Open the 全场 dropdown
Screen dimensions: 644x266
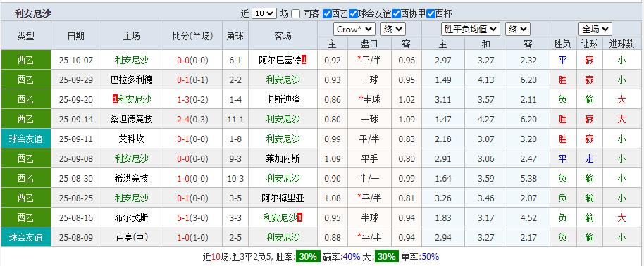point(595,29)
